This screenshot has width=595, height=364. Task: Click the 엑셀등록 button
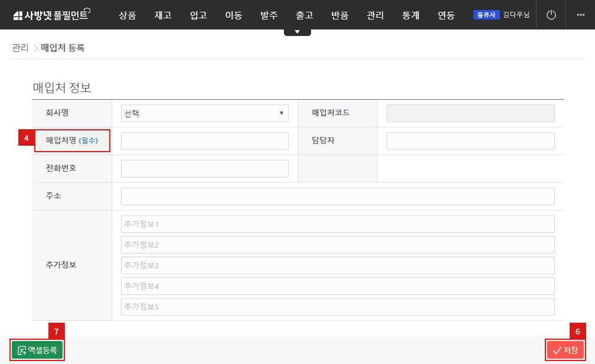tap(37, 350)
